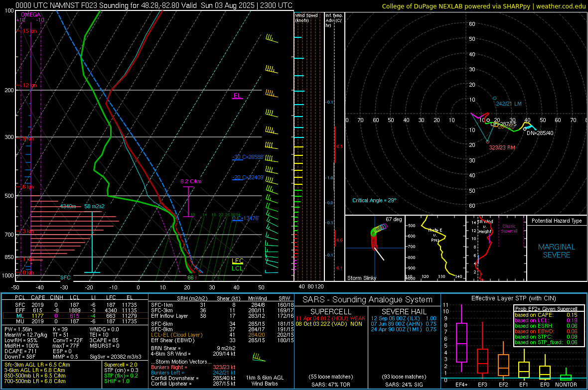Select the Eff Shear (EBWD) row
This screenshot has width=588, height=390.
[222, 341]
